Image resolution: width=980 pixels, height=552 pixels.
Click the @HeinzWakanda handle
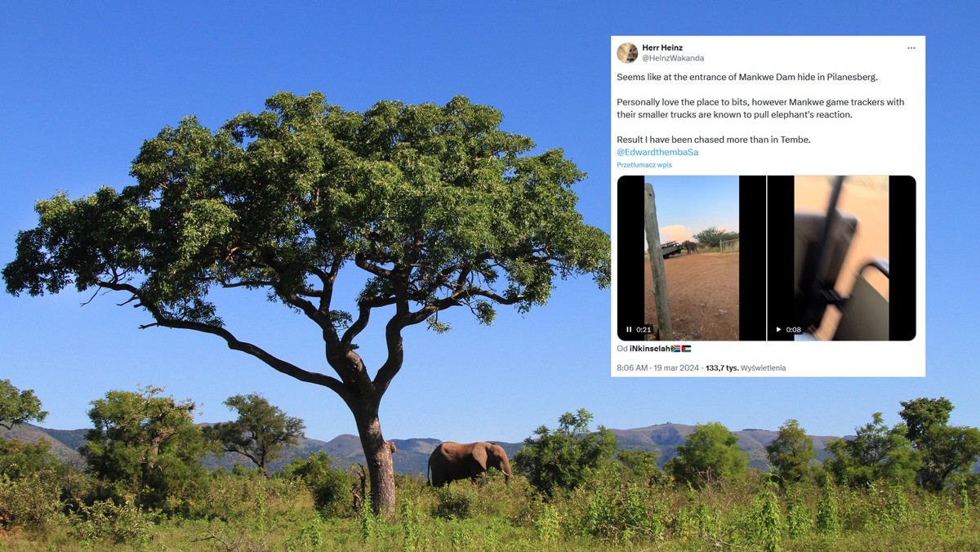(x=673, y=59)
